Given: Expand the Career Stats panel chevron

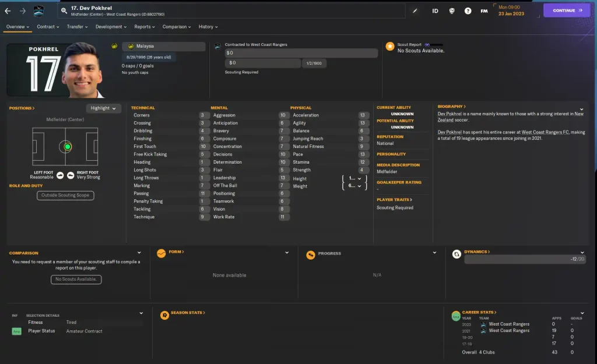Looking at the screenshot, I should coord(582,313).
